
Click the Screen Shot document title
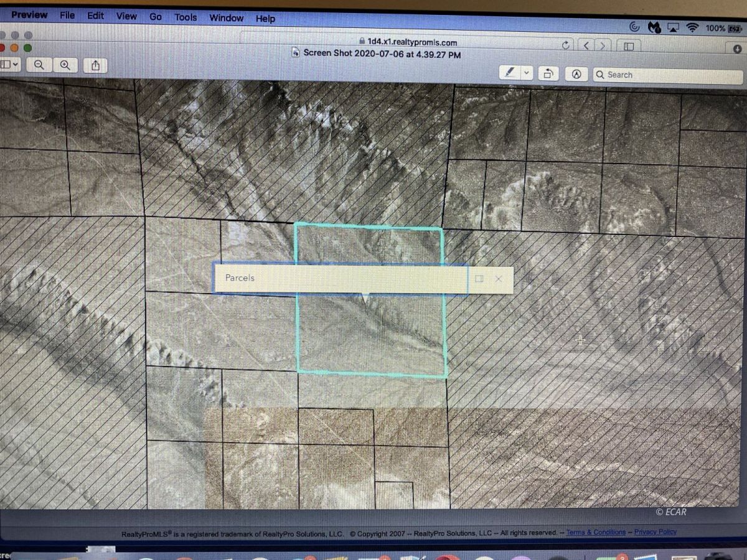382,54
